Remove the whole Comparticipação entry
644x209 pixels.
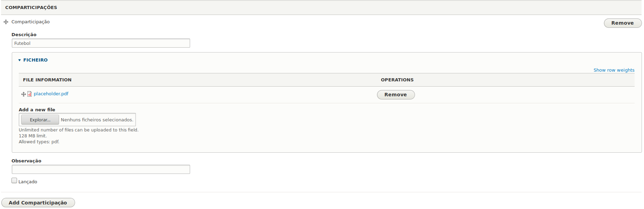[x=622, y=23]
